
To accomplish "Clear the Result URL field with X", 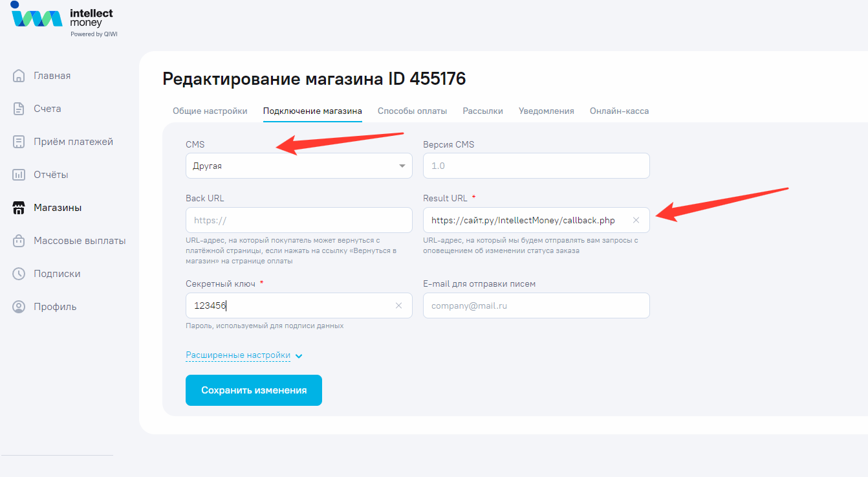I will pos(636,220).
